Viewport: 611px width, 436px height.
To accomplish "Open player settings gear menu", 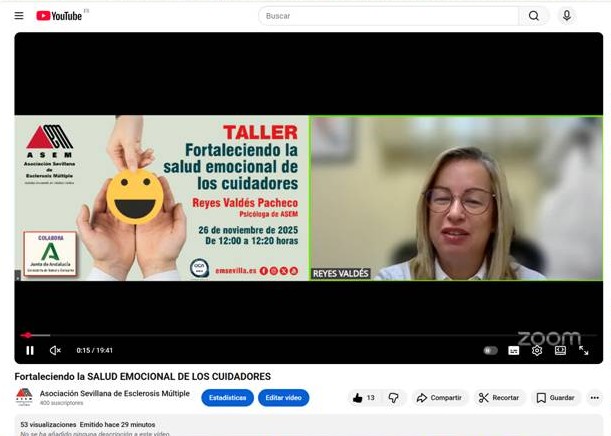I will (537, 350).
